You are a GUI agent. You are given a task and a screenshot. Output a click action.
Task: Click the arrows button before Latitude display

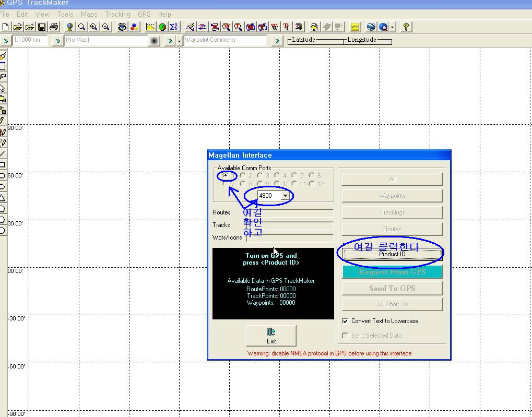(x=277, y=41)
